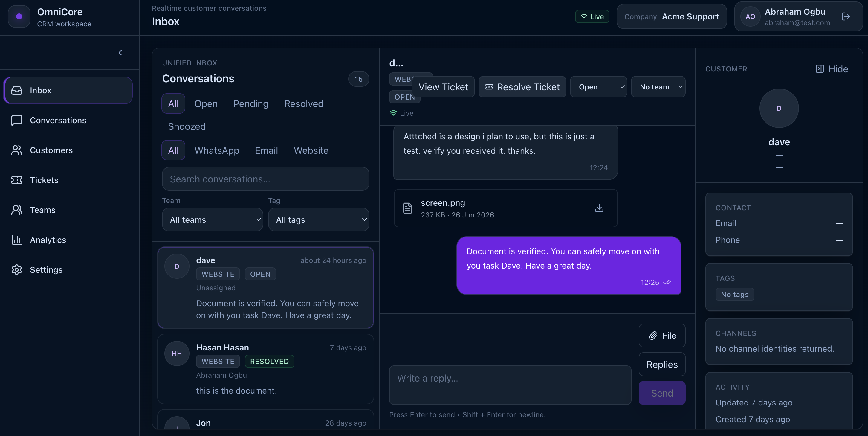Open the No team assignment dropdown
Image resolution: width=868 pixels, height=436 pixels.
tap(658, 87)
